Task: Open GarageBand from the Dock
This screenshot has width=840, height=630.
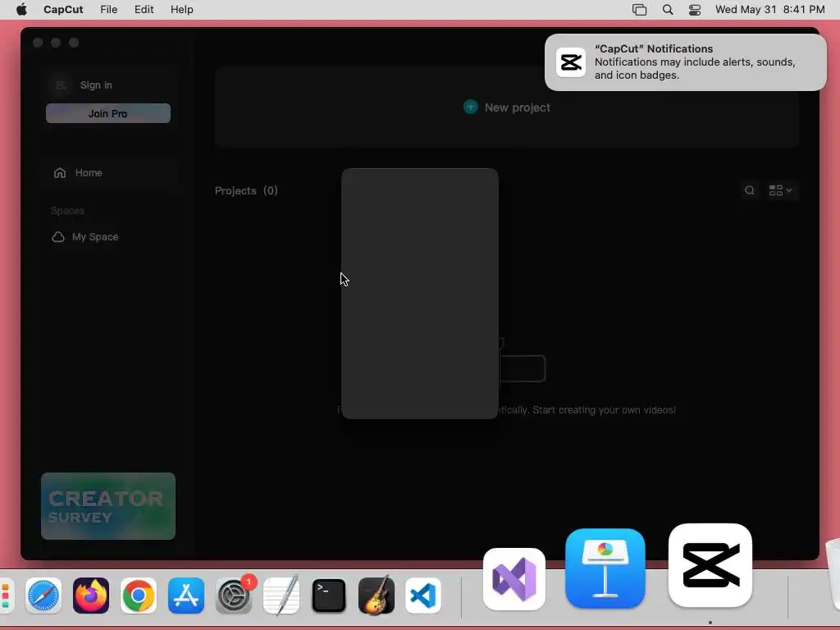Action: click(376, 596)
